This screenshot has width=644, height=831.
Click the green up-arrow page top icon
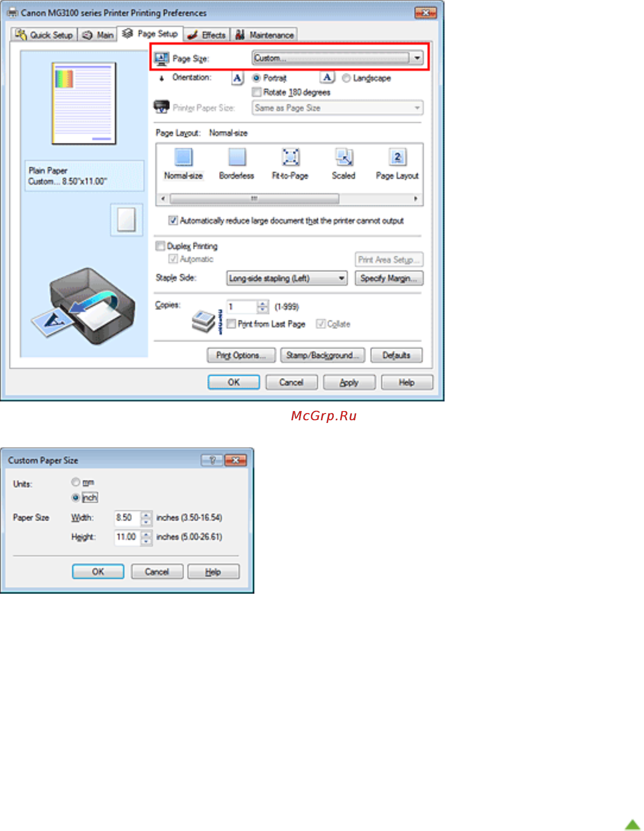[632, 824]
